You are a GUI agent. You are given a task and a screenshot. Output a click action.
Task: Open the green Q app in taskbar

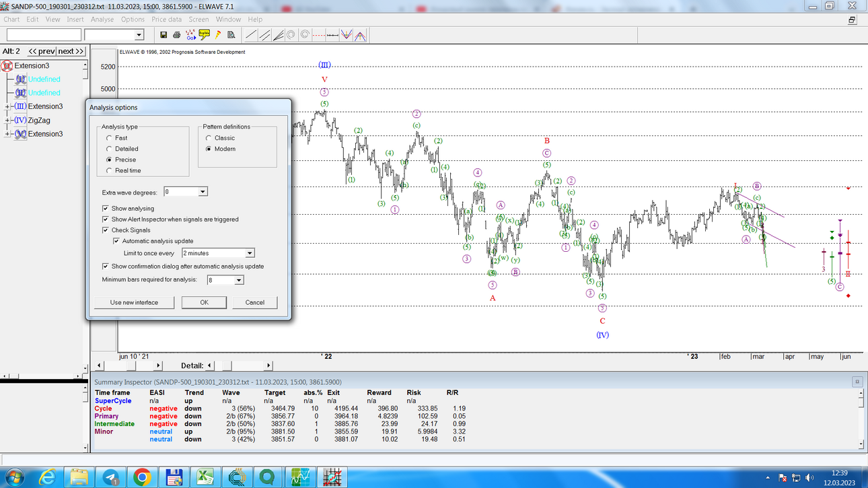point(267,477)
